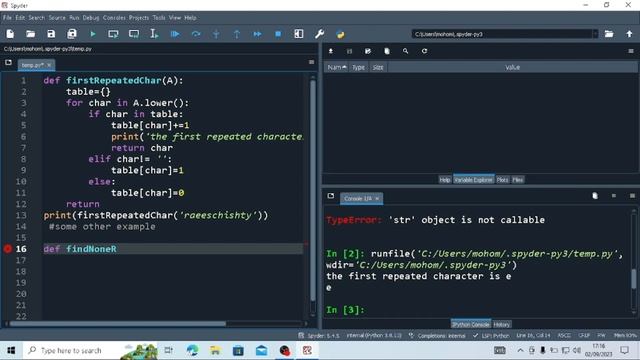
Task: Refresh variables in the Variable Explorer
Action: tap(424, 51)
